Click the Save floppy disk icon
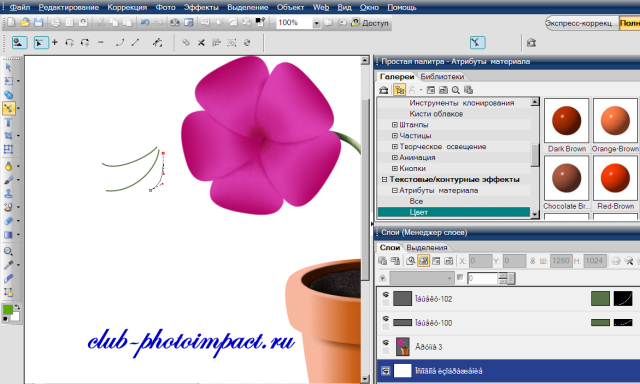The width and height of the screenshot is (640, 384). point(38,22)
